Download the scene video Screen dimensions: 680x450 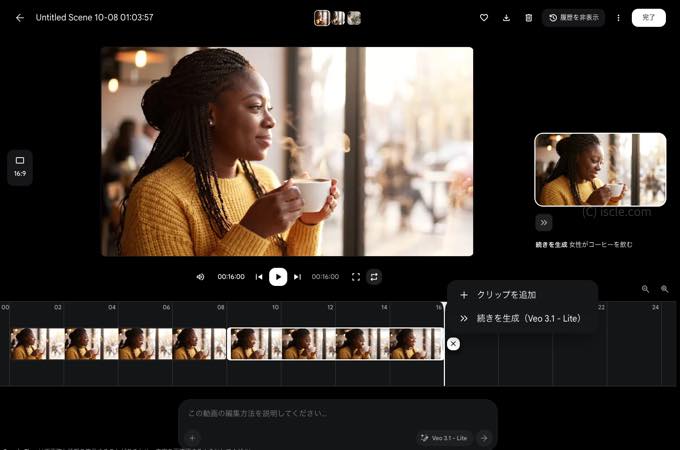coord(506,18)
